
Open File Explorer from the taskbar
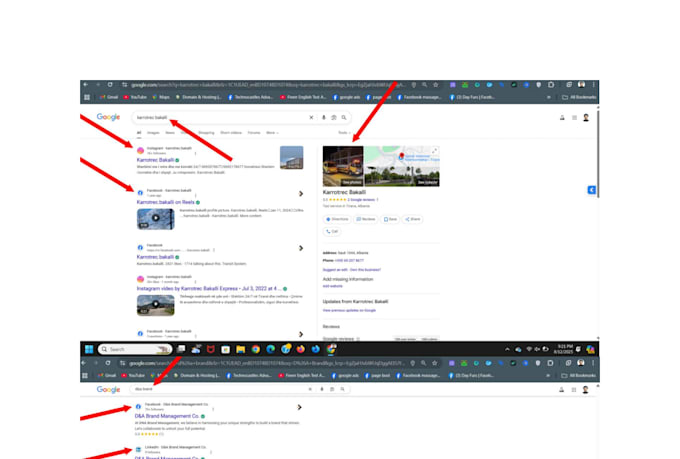[x=241, y=349]
